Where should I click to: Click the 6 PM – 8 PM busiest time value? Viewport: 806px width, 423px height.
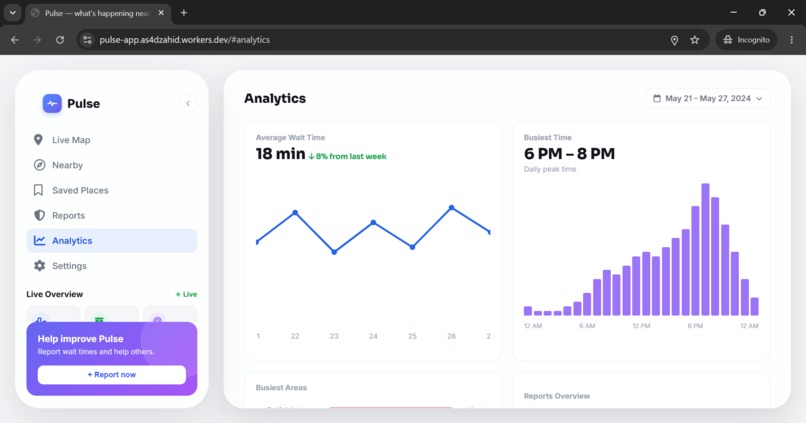coord(569,154)
